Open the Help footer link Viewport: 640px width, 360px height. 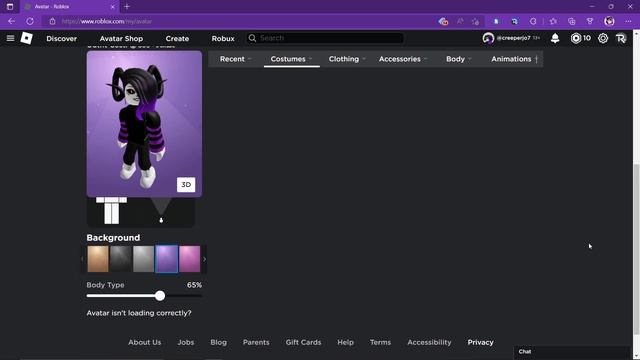[x=345, y=342]
